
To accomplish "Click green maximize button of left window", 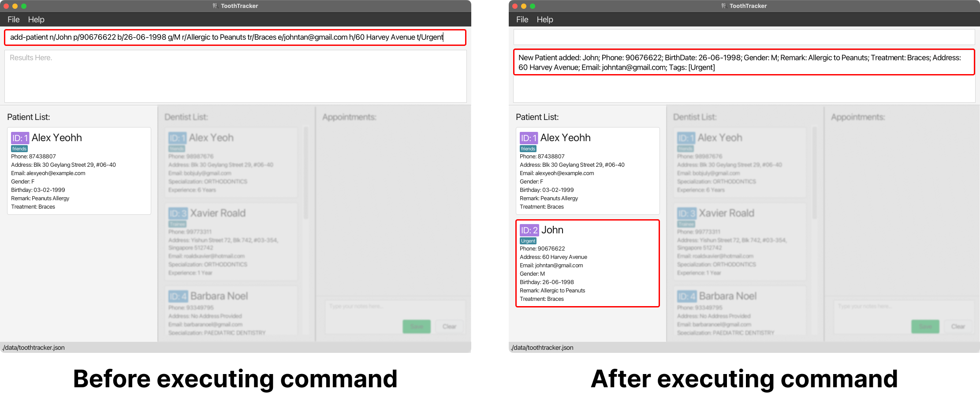I will click(x=24, y=6).
